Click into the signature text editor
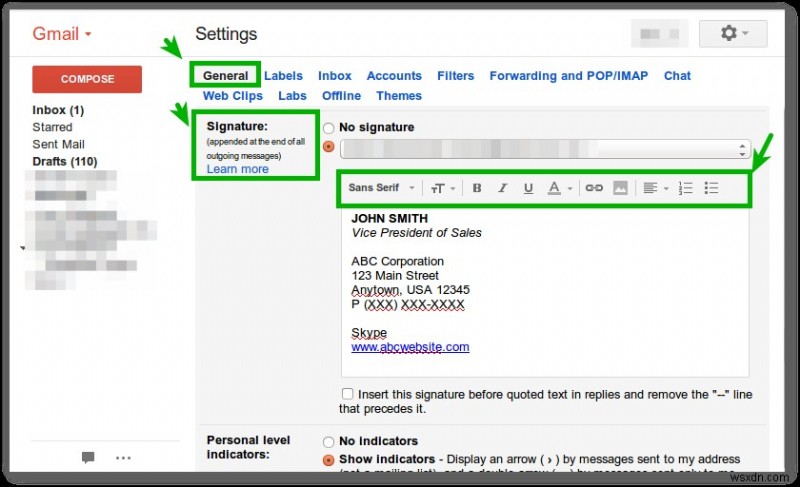Viewport: 800px width, 487px height. coord(545,292)
